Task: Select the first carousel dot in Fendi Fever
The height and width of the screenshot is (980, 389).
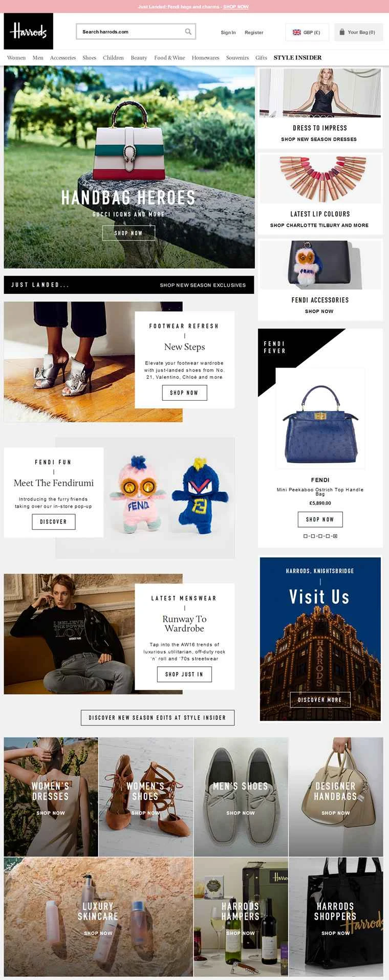Action: pos(306,536)
